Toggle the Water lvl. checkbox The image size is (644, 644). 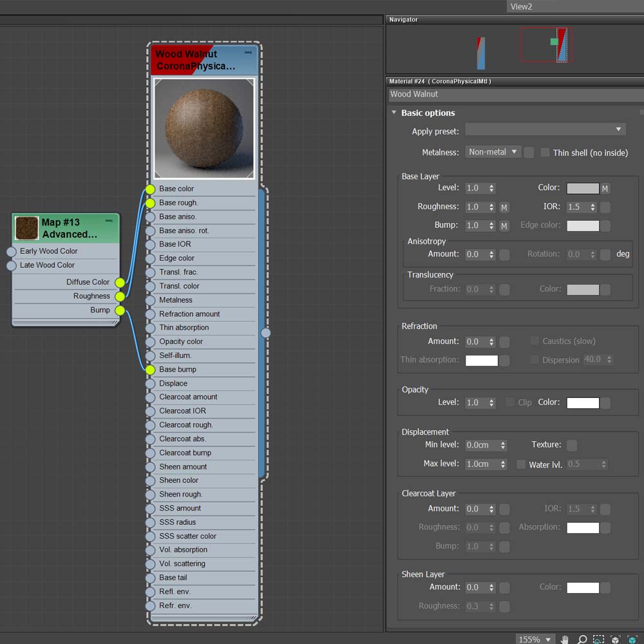[521, 464]
